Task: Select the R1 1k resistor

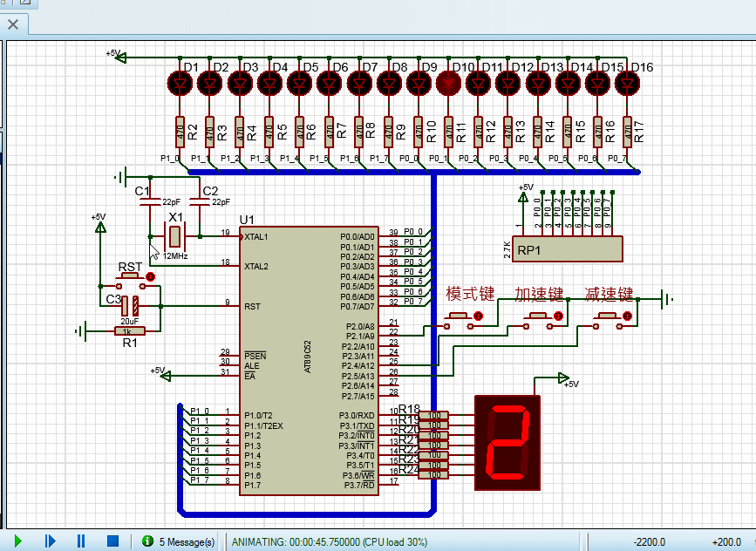Action: tap(130, 330)
